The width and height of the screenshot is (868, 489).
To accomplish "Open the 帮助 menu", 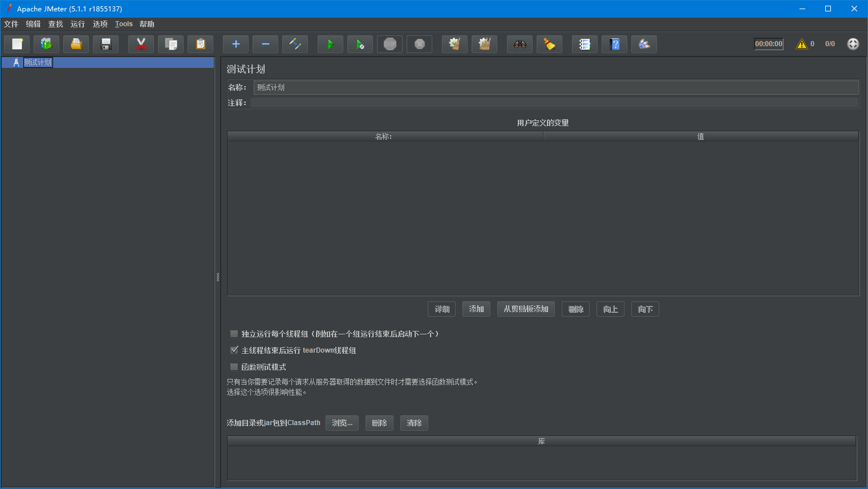I will click(x=147, y=24).
